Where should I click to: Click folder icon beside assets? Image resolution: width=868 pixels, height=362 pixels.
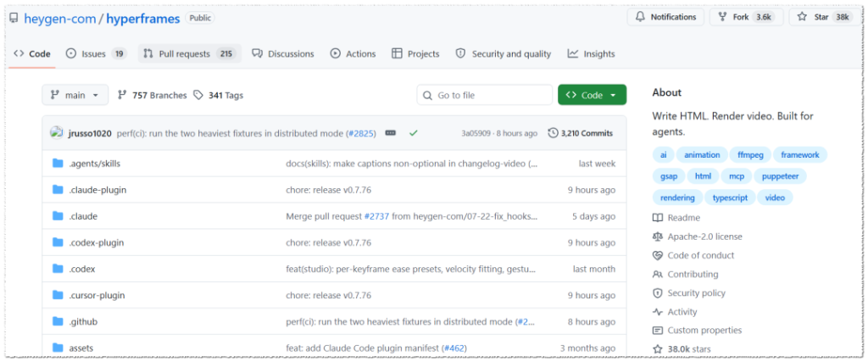[58, 348]
